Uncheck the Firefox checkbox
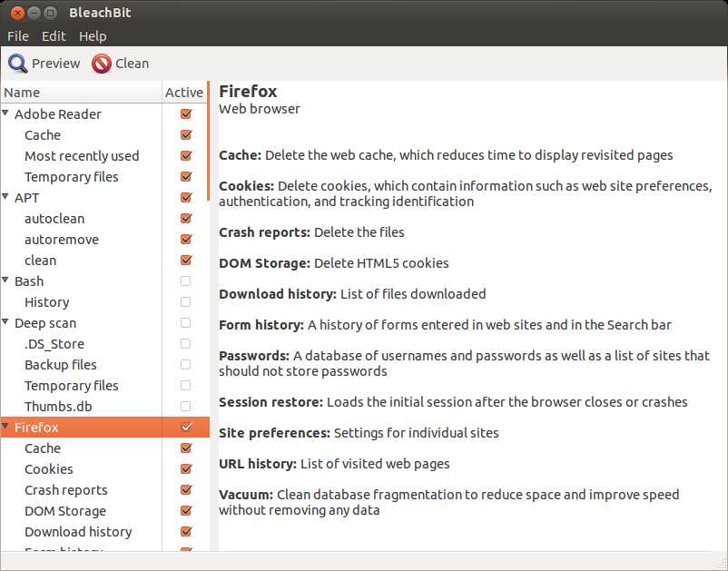The image size is (728, 571). click(x=186, y=427)
